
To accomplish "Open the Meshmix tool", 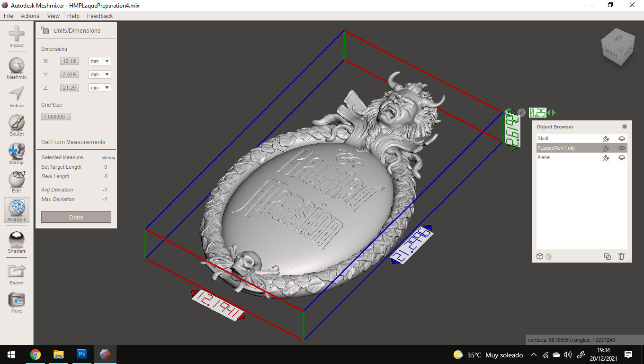I will pyautogui.click(x=17, y=68).
